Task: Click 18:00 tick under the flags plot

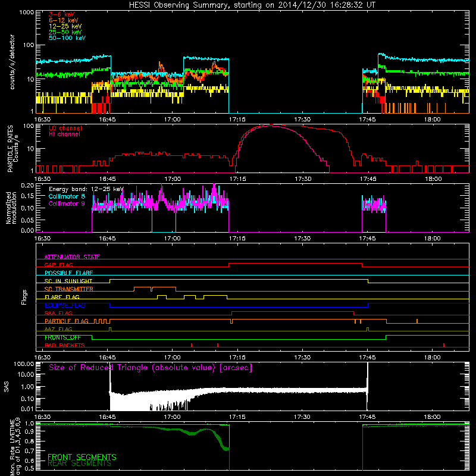Action: coord(433,358)
